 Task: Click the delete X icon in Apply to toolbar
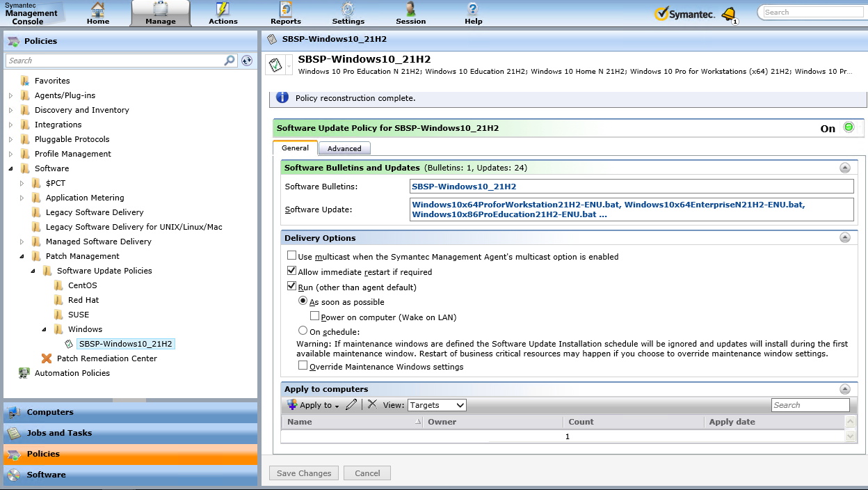click(372, 404)
